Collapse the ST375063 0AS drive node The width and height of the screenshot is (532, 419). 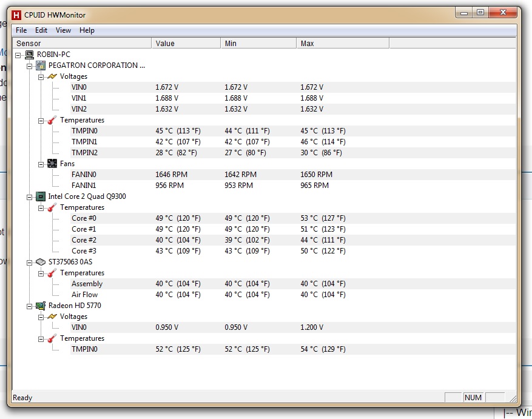tap(30, 263)
